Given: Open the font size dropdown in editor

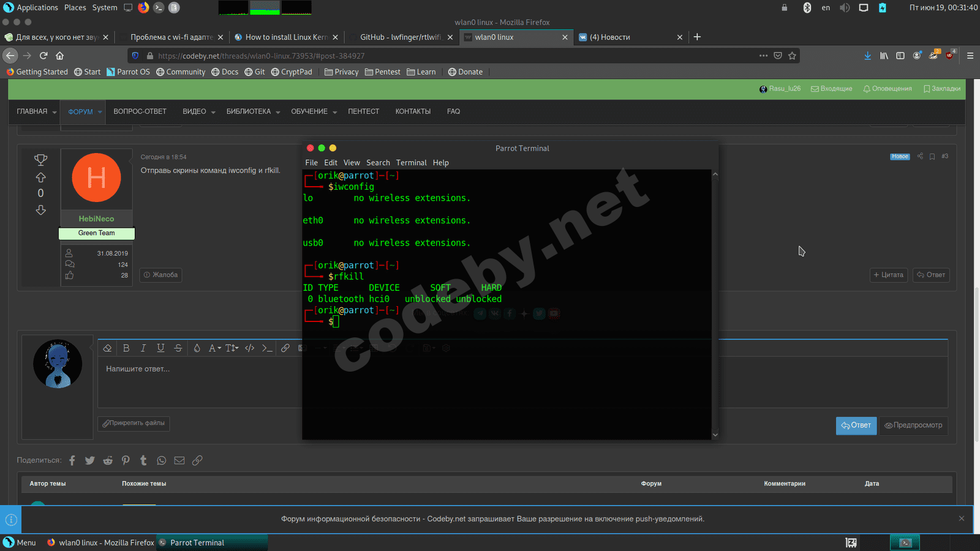Looking at the screenshot, I should pyautogui.click(x=232, y=348).
